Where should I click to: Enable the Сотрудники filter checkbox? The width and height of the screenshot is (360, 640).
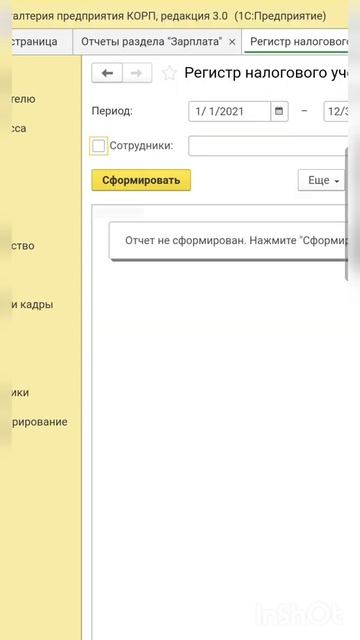click(x=98, y=146)
